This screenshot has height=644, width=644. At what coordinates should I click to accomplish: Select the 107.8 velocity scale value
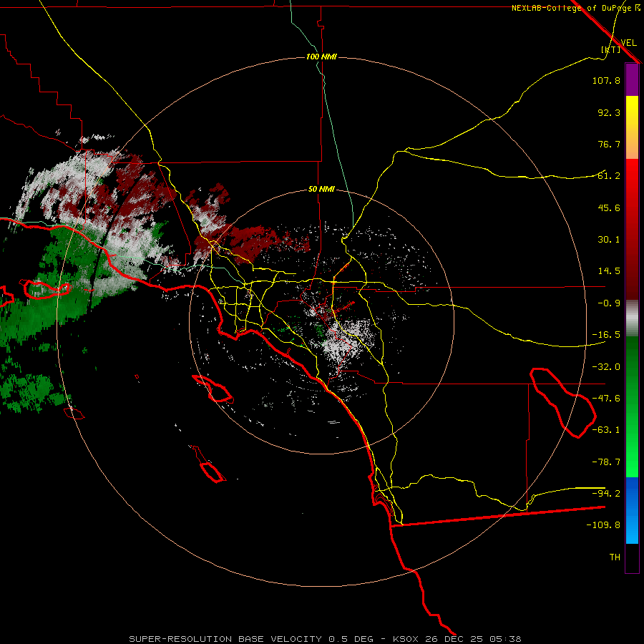tap(606, 80)
